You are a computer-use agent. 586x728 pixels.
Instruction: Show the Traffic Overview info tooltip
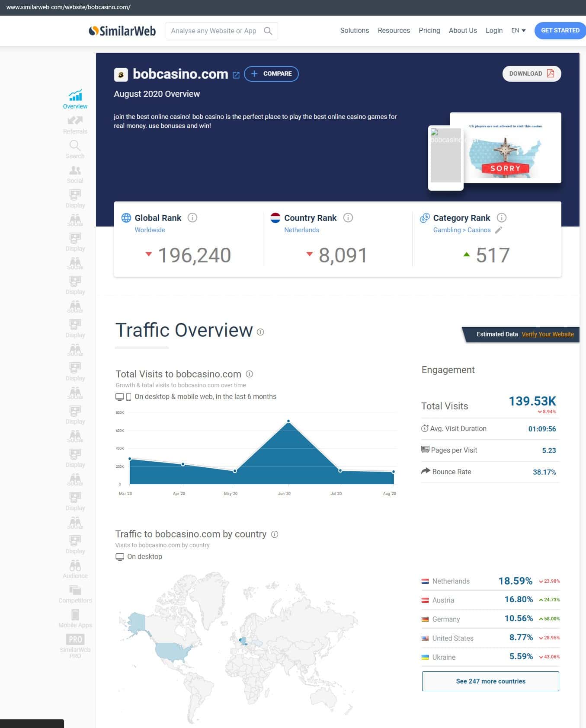[260, 332]
